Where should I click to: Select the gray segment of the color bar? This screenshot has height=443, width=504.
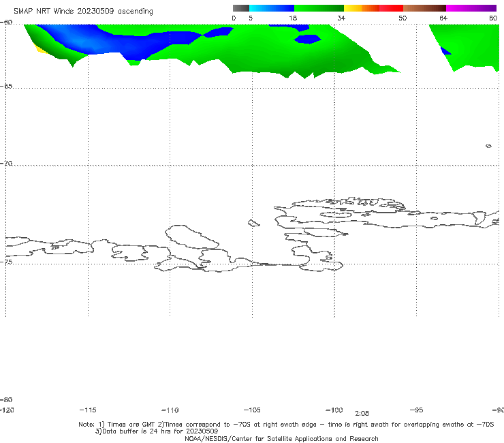click(241, 8)
